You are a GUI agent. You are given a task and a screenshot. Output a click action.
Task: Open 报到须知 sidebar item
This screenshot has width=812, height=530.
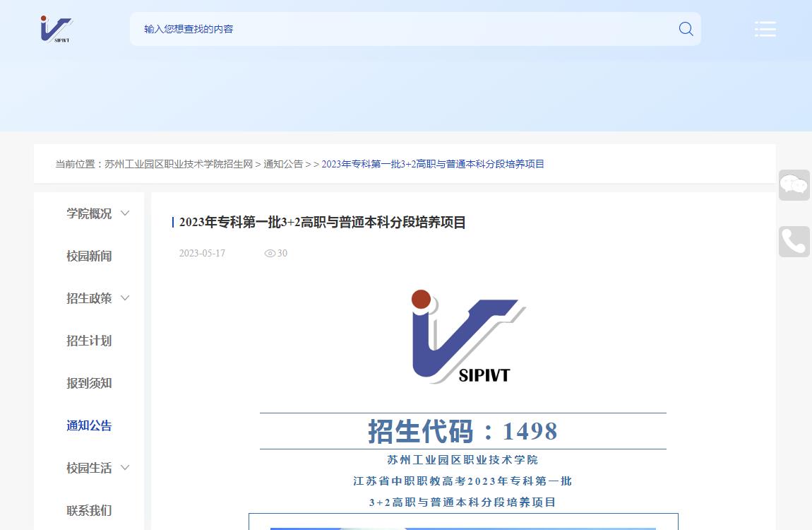(x=89, y=384)
